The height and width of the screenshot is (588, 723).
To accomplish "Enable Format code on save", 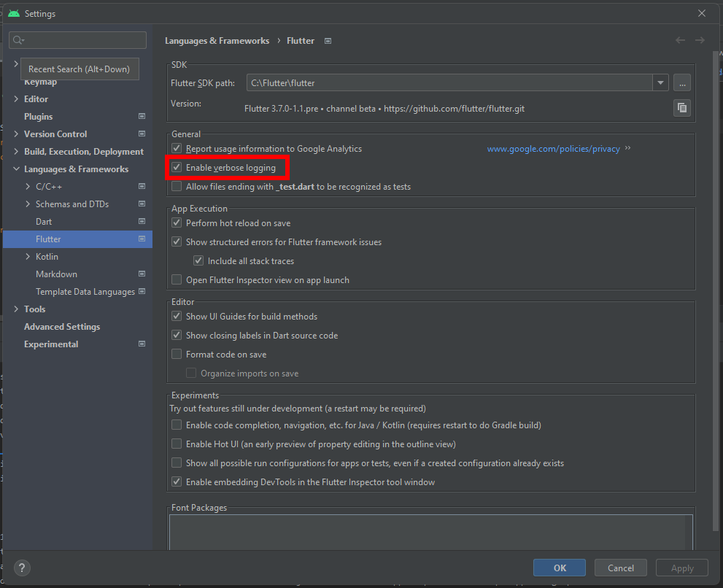I will click(176, 354).
